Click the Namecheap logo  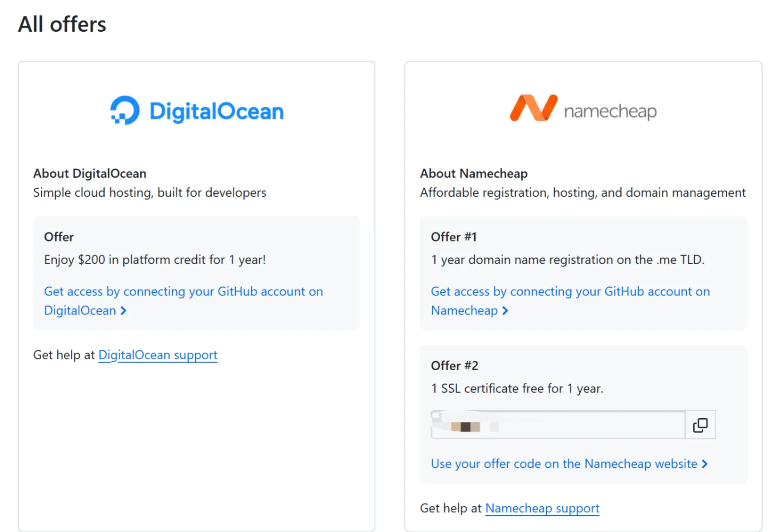(x=583, y=109)
